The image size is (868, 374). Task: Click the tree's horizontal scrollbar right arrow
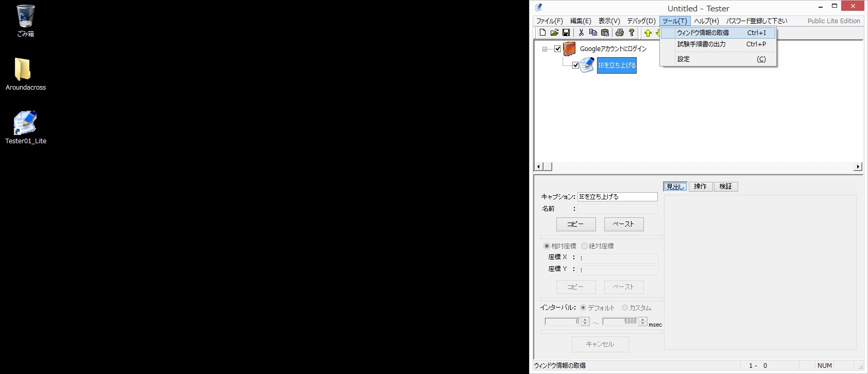click(858, 166)
